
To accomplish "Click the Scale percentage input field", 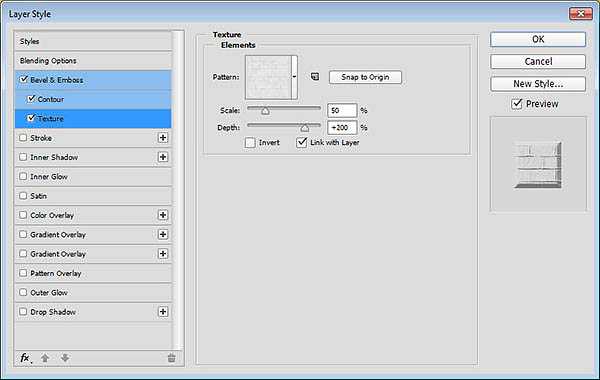I will tap(342, 110).
